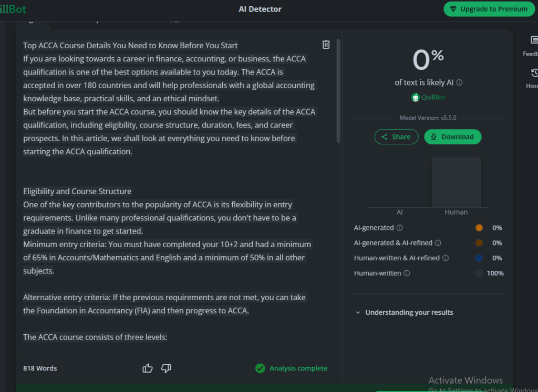
Task: Click the Human bar in the chart
Action: 456,183
